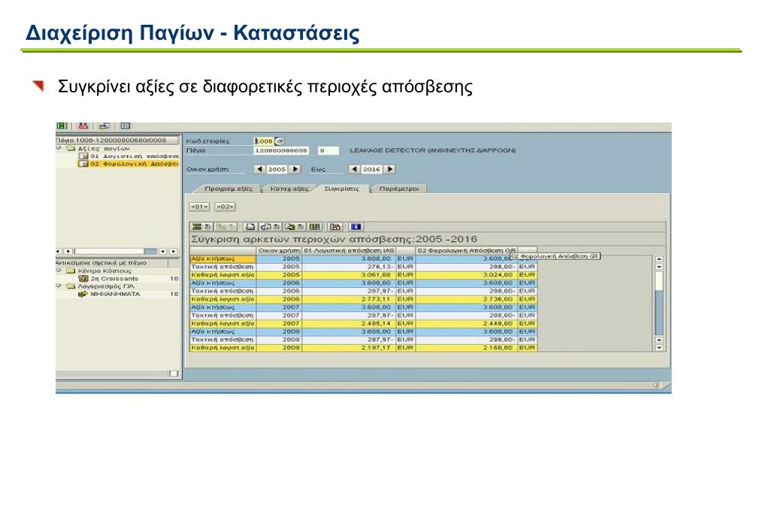
Task: Select 01 Λογιστική απόσβεση tree item
Action: click(x=129, y=156)
